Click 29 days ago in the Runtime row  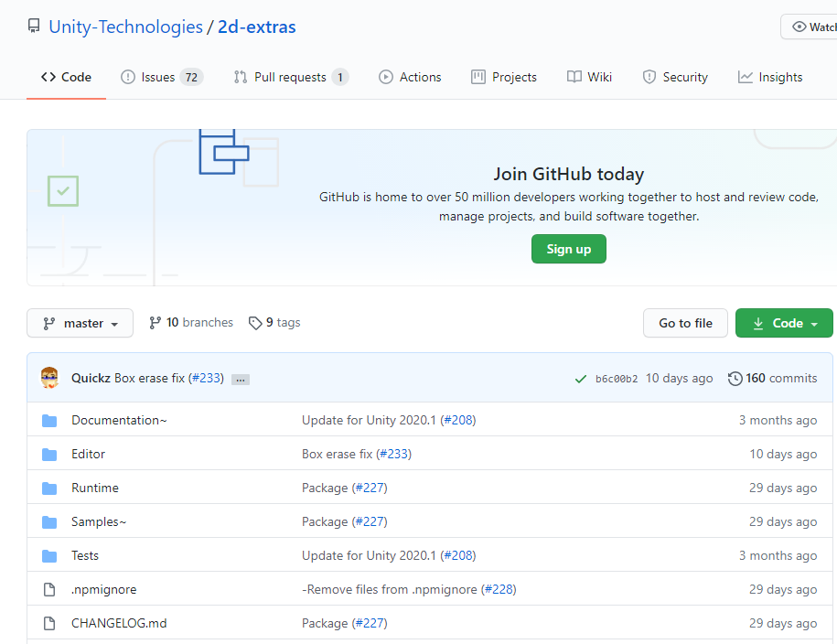pos(783,488)
